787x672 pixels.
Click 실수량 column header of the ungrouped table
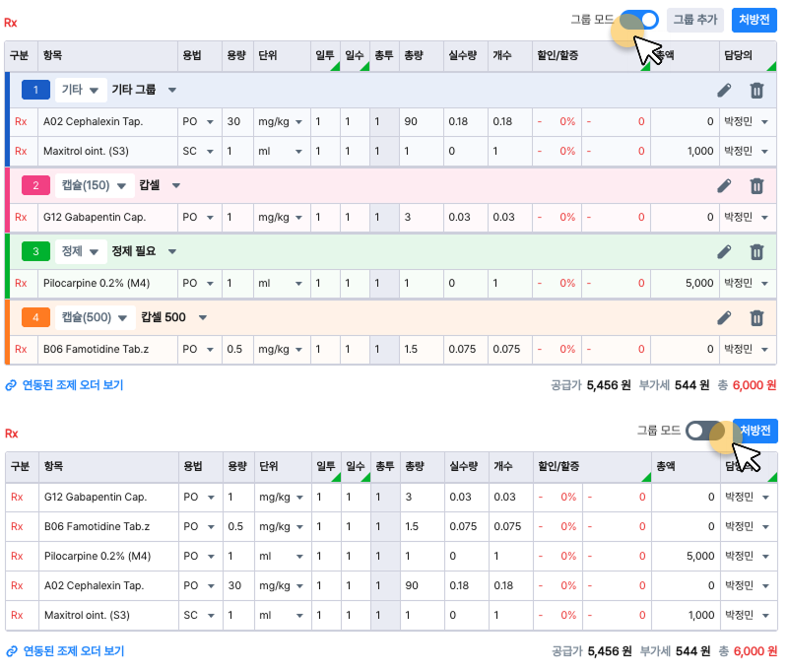(x=467, y=466)
